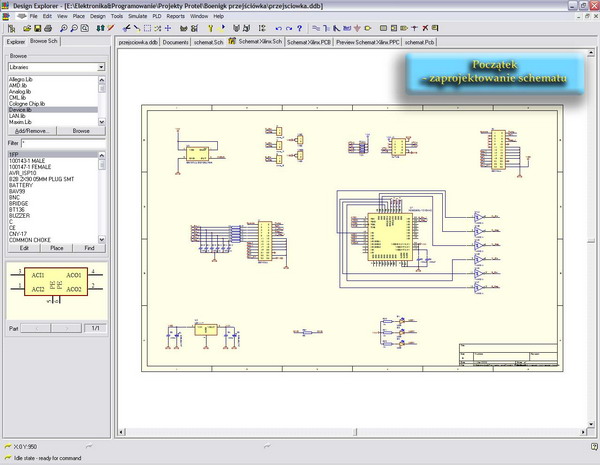Click the Xilinx chip on the schematic
Screen dimensions: 600x465
tap(390, 237)
